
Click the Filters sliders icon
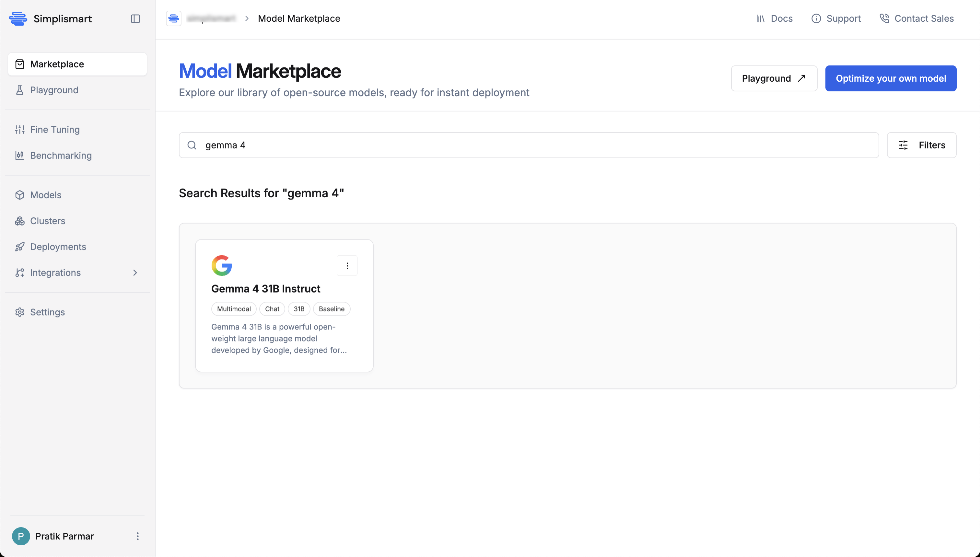pyautogui.click(x=903, y=145)
